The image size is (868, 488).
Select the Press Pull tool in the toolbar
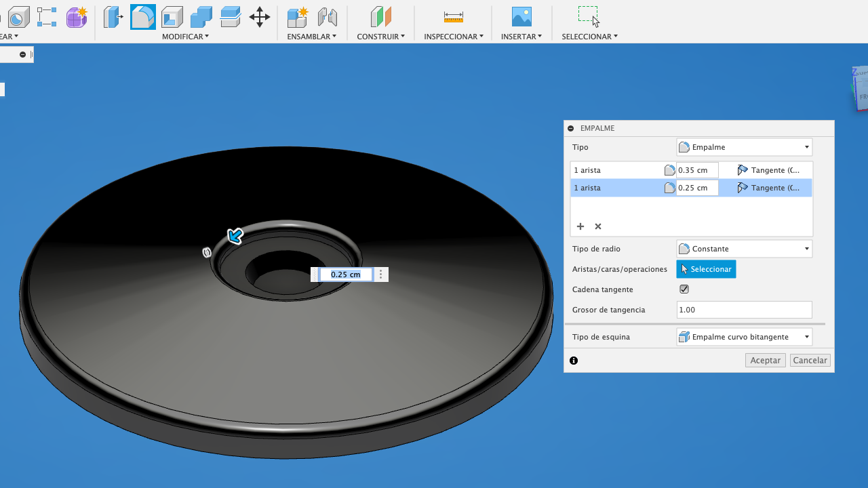click(113, 16)
